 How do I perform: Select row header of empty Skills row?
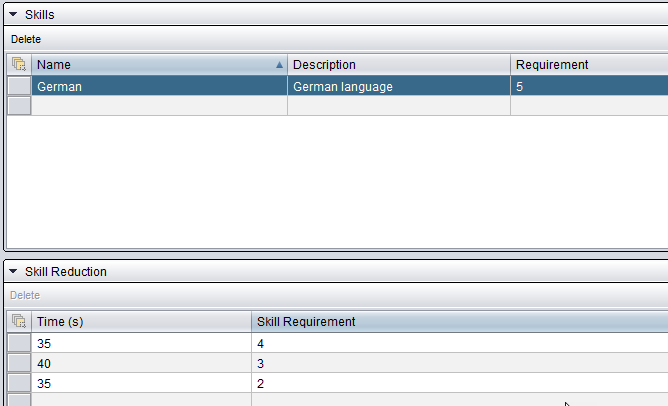coord(18,106)
